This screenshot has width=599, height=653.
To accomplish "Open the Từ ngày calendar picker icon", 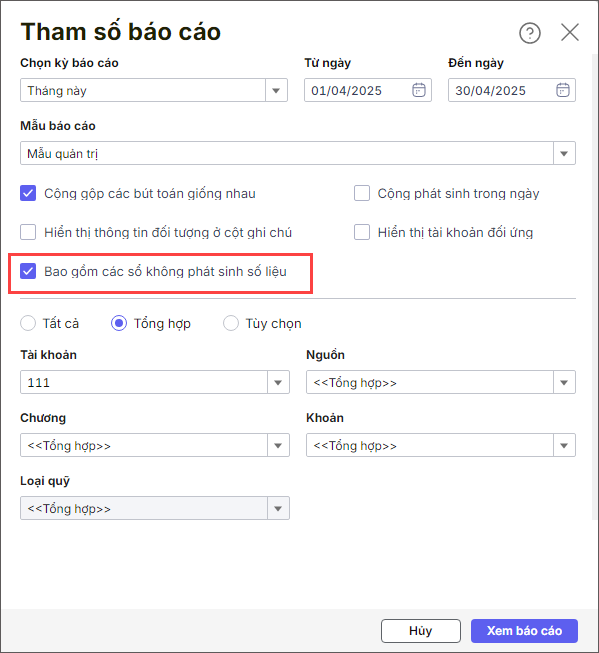I will coord(419,90).
